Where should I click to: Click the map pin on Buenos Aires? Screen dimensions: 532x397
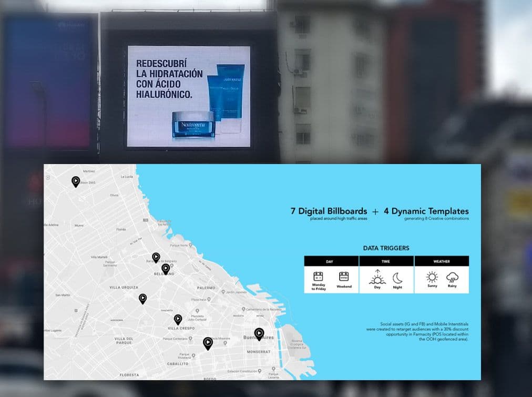click(x=259, y=334)
